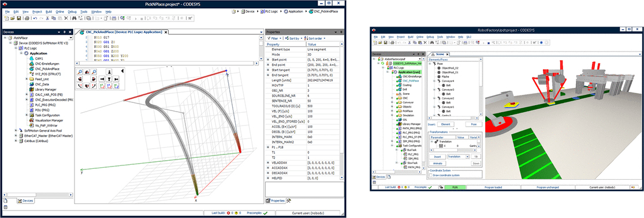The height and width of the screenshot is (218, 644).
Task: Open Library Manager in PickNPlace tree
Action: 45,89
